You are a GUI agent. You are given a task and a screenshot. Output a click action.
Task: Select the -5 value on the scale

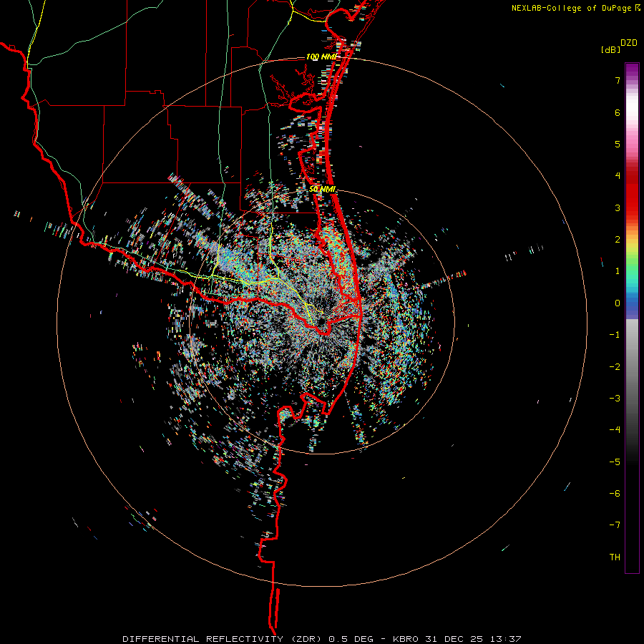pyautogui.click(x=615, y=462)
